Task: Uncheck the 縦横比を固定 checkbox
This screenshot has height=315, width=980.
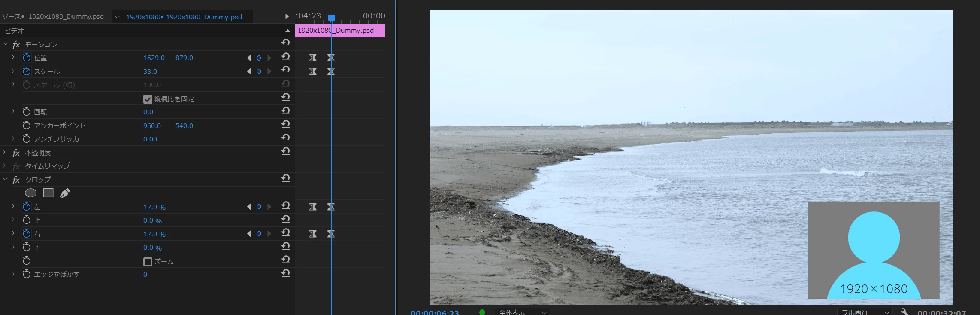Action: [x=148, y=99]
